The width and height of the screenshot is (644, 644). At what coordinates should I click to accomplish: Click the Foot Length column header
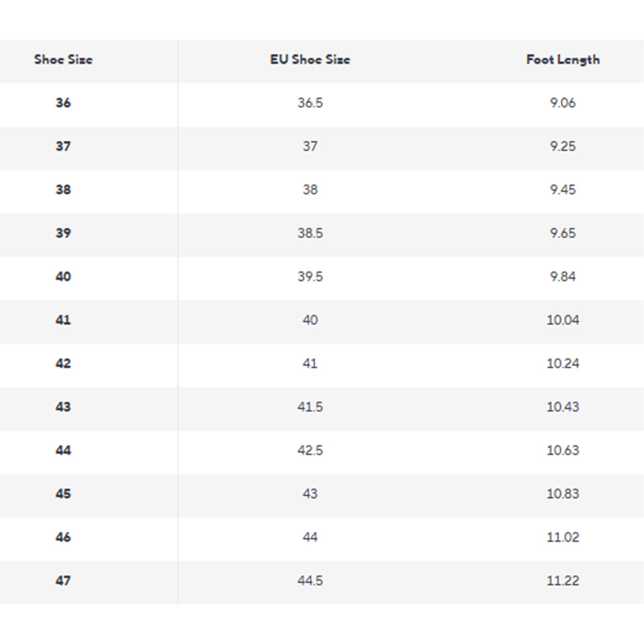563,60
